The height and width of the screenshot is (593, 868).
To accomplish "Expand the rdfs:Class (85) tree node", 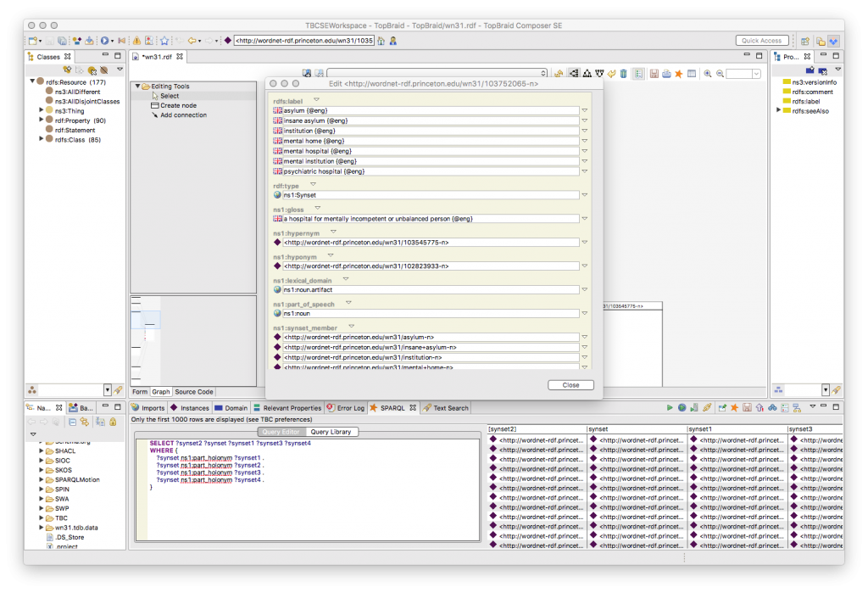I will pos(41,140).
